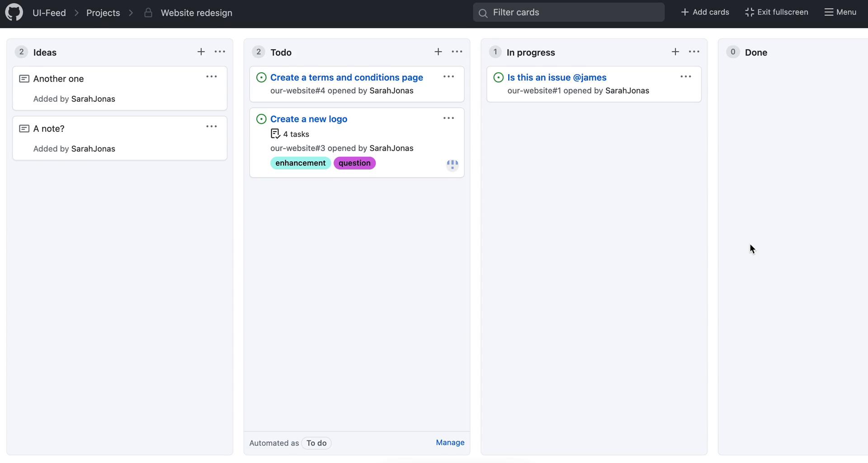Click Website redesign project title
Viewport: 868px width, 463px height.
point(197,13)
